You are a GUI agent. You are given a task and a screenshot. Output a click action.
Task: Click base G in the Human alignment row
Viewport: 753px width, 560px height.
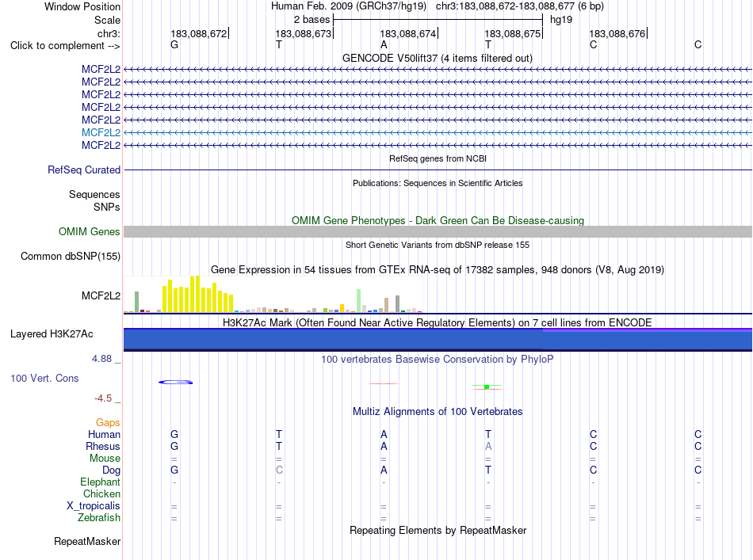point(174,434)
